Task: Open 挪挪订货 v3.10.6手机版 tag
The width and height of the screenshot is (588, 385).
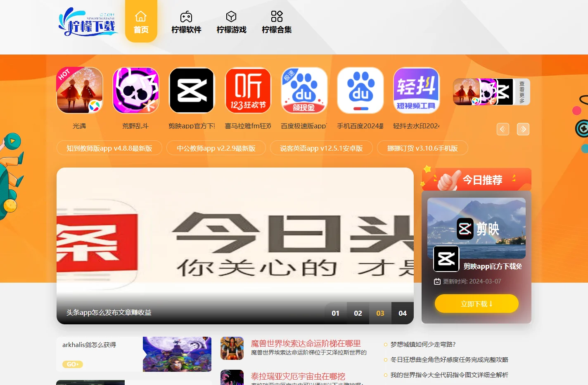Action: (x=422, y=148)
